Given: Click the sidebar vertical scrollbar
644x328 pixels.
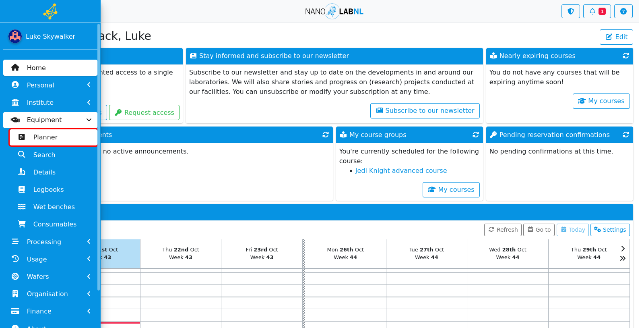Looking at the screenshot, I should click(x=99, y=157).
